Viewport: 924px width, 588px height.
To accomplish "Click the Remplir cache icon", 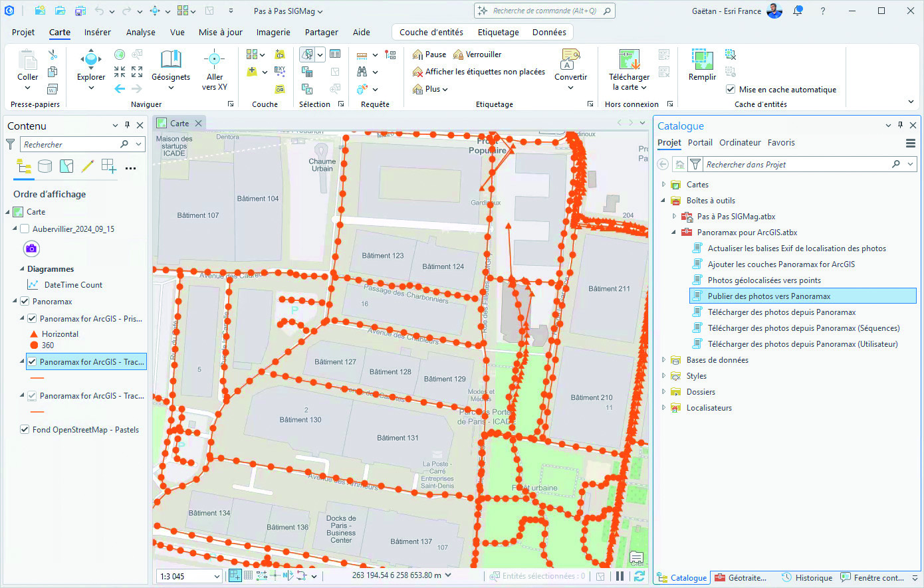I will pyautogui.click(x=702, y=59).
